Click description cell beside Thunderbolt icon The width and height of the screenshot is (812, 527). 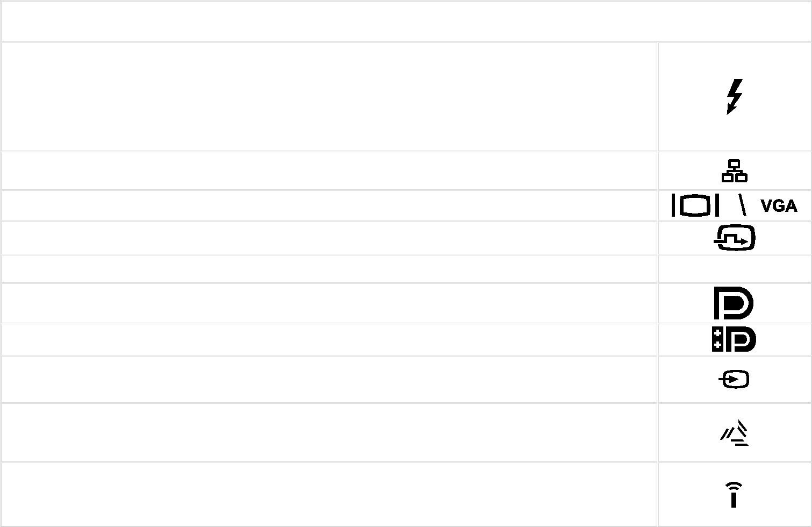(329, 97)
